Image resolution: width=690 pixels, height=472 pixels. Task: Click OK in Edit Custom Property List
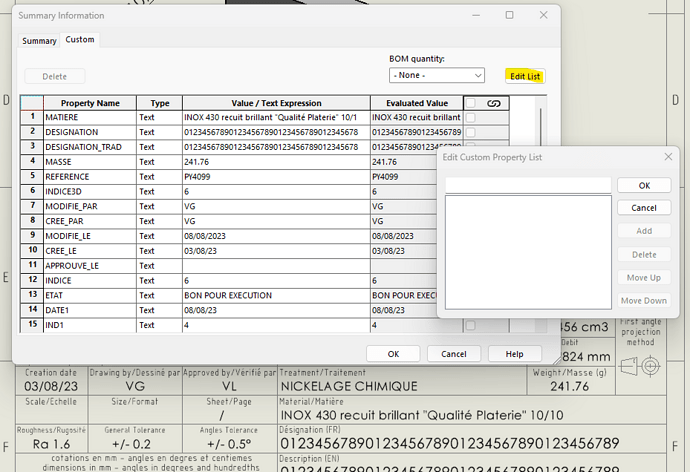(x=644, y=185)
